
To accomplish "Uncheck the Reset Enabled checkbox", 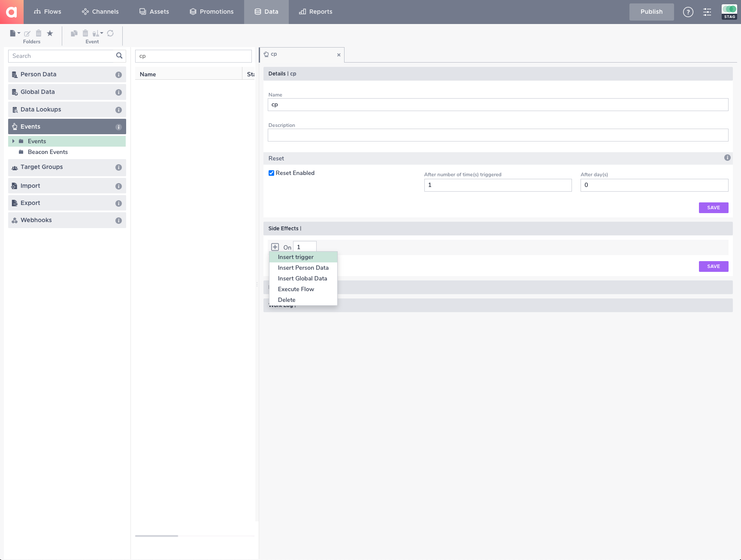I will click(271, 173).
